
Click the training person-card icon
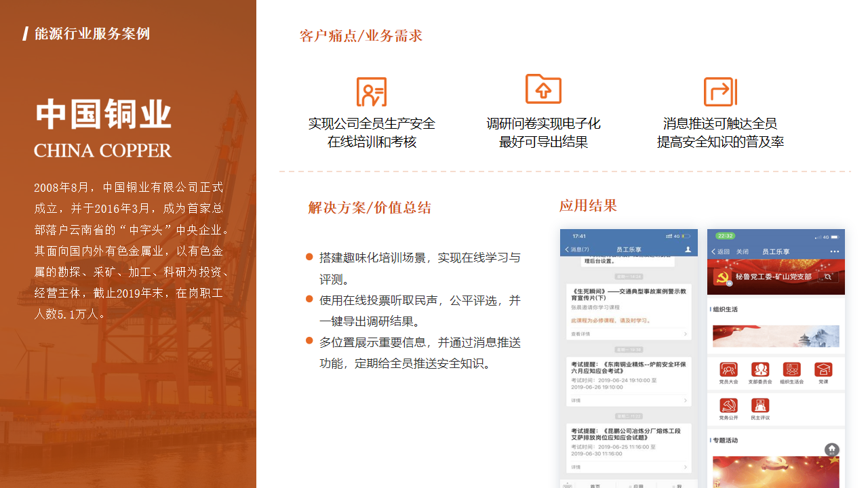(372, 91)
